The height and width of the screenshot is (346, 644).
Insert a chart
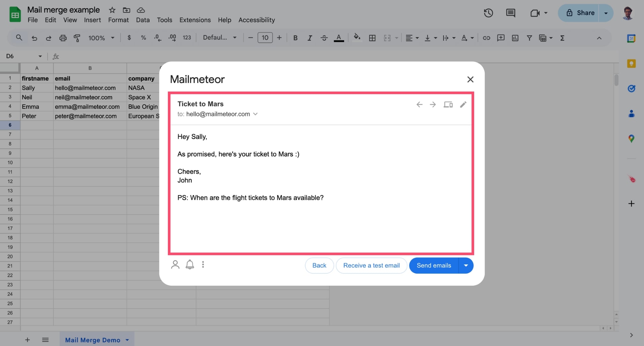[x=515, y=38]
